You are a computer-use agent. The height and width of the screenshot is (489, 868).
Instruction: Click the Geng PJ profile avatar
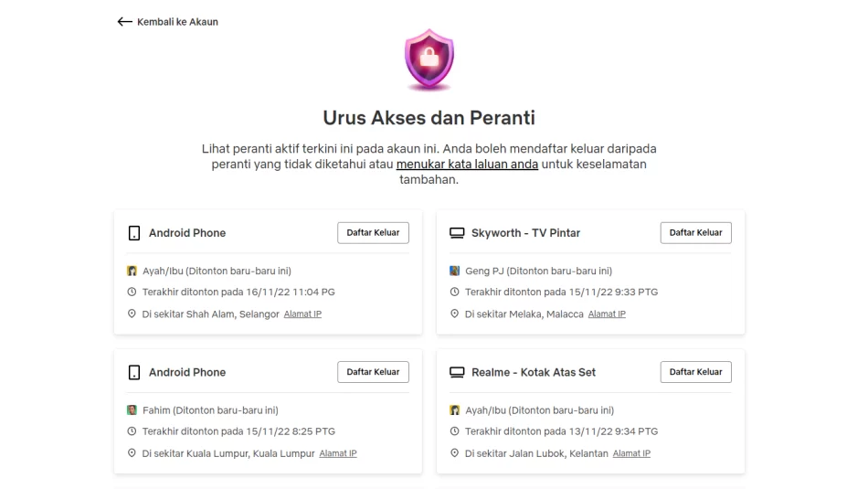(x=454, y=271)
